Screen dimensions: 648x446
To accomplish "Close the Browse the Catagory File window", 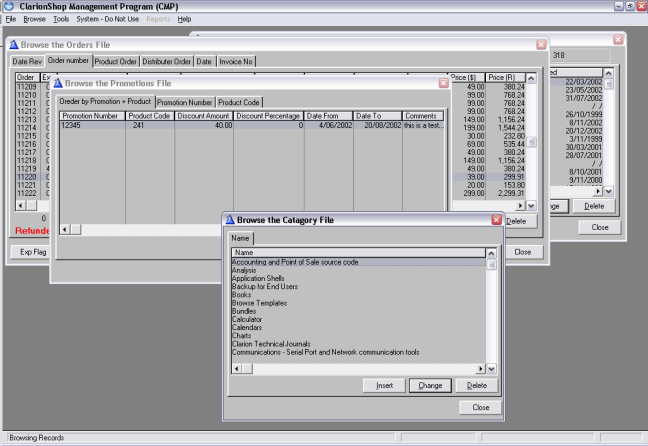I will [497, 220].
